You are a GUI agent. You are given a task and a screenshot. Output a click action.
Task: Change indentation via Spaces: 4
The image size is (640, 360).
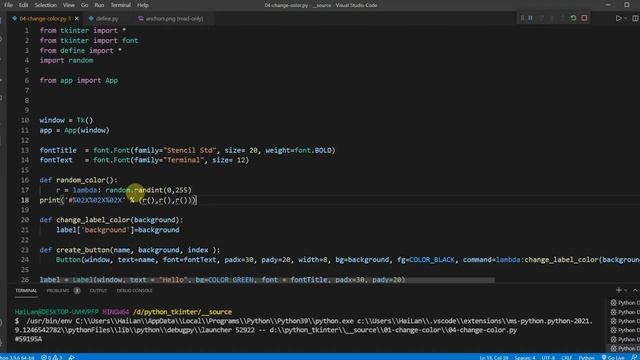(524, 358)
